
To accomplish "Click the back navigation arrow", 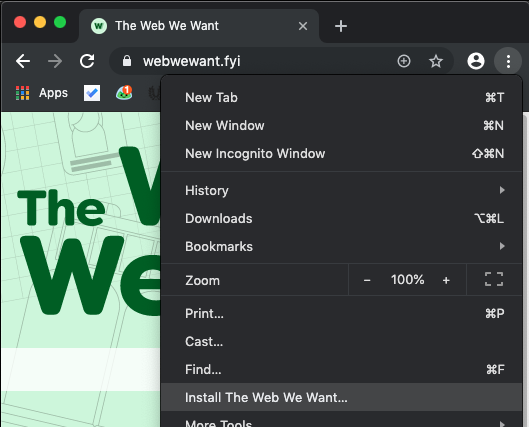I will point(23,61).
